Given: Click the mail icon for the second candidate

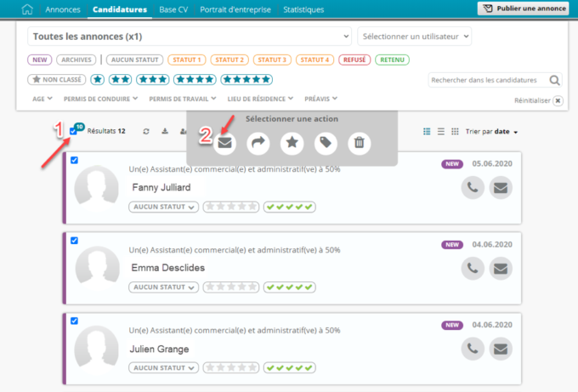Looking at the screenshot, I should coord(501,268).
